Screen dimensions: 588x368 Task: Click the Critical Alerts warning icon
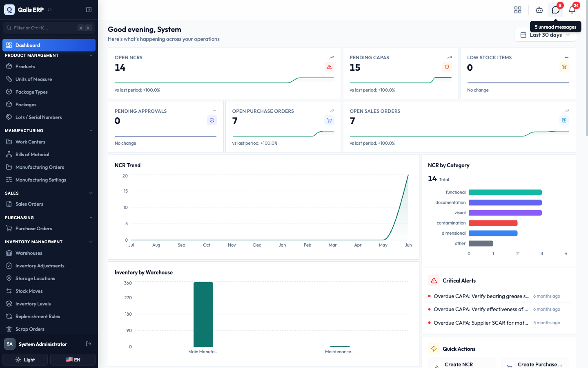click(x=434, y=280)
